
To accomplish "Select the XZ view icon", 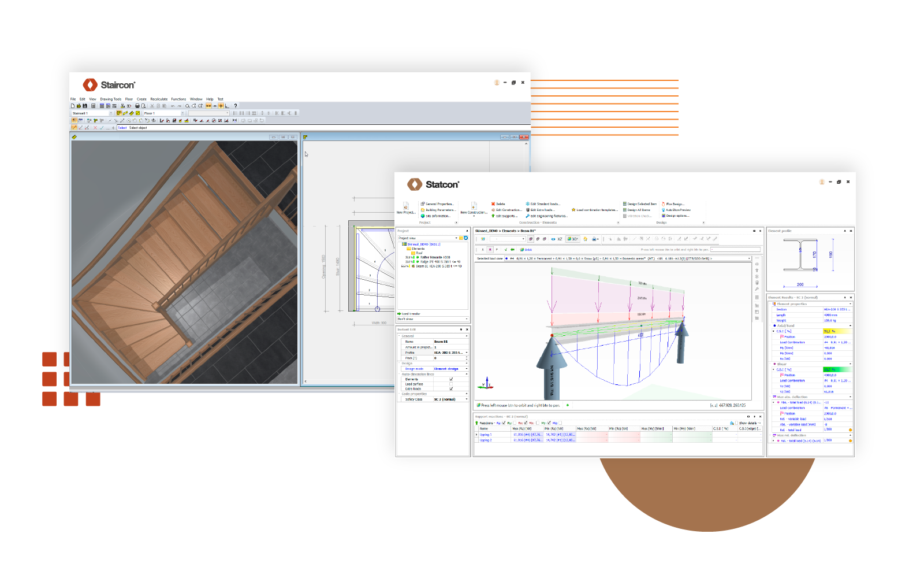I will (x=556, y=239).
